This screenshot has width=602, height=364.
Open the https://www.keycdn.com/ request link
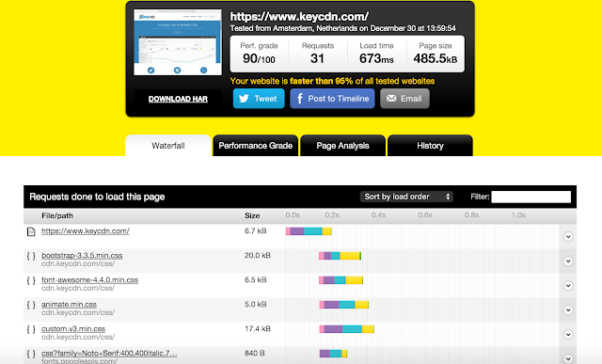[x=86, y=230]
